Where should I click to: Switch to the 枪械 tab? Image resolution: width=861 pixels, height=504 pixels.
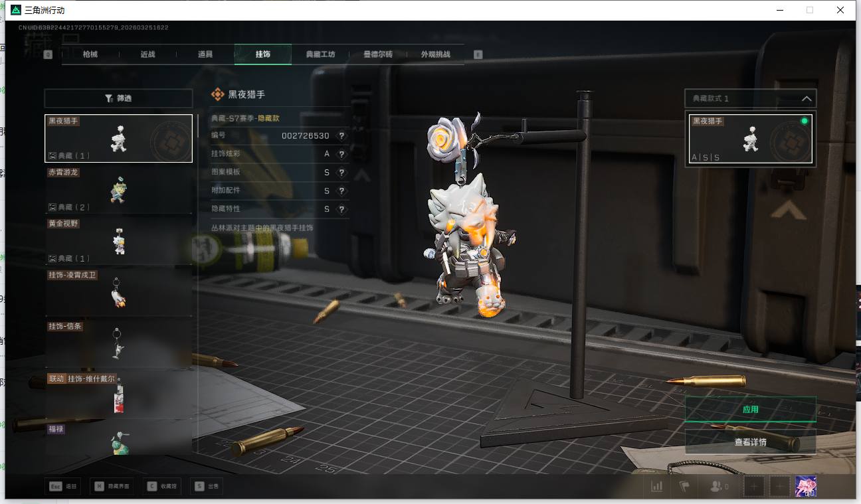tap(90, 54)
